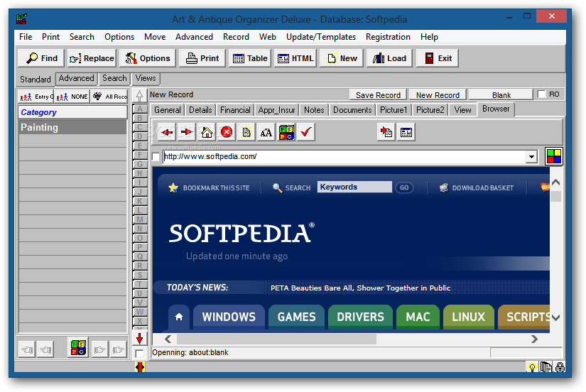Switch to the Appr_Insur tab

(276, 110)
